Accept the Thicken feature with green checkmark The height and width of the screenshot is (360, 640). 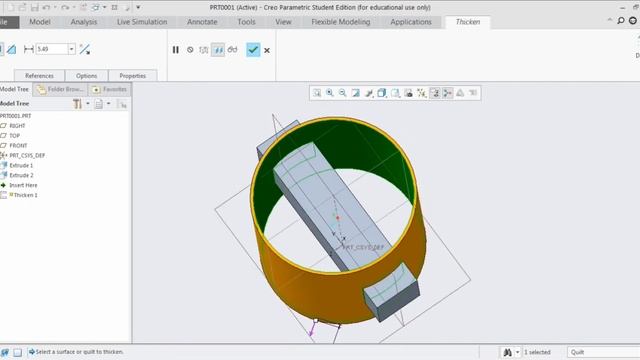(253, 50)
